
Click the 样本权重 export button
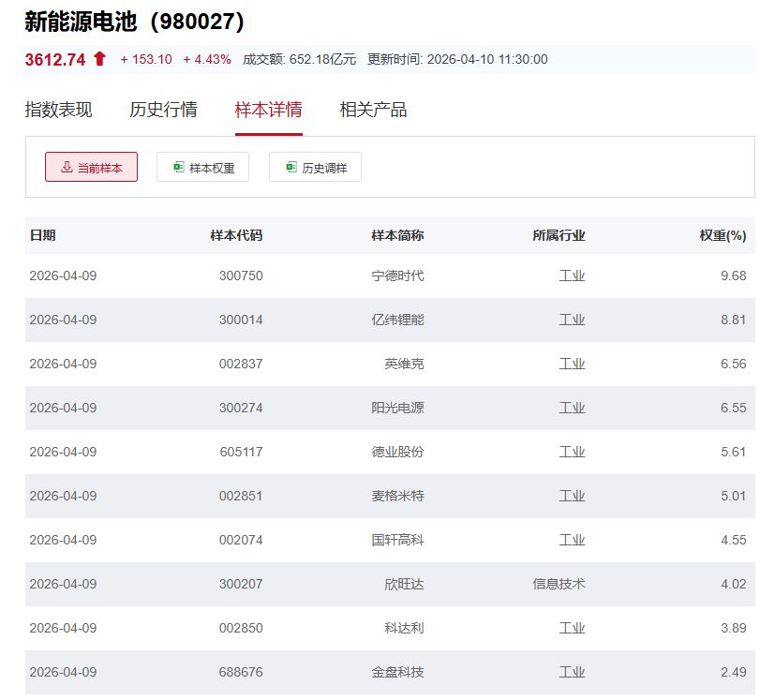203,167
